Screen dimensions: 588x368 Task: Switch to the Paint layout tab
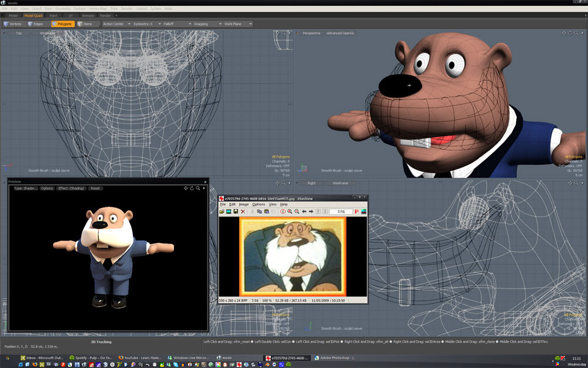[54, 15]
